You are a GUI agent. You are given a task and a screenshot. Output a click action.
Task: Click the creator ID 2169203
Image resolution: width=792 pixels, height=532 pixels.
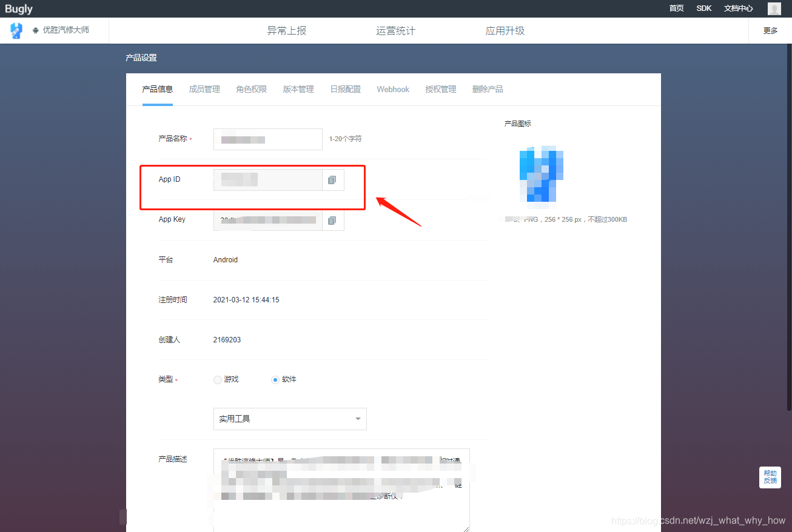pos(227,340)
